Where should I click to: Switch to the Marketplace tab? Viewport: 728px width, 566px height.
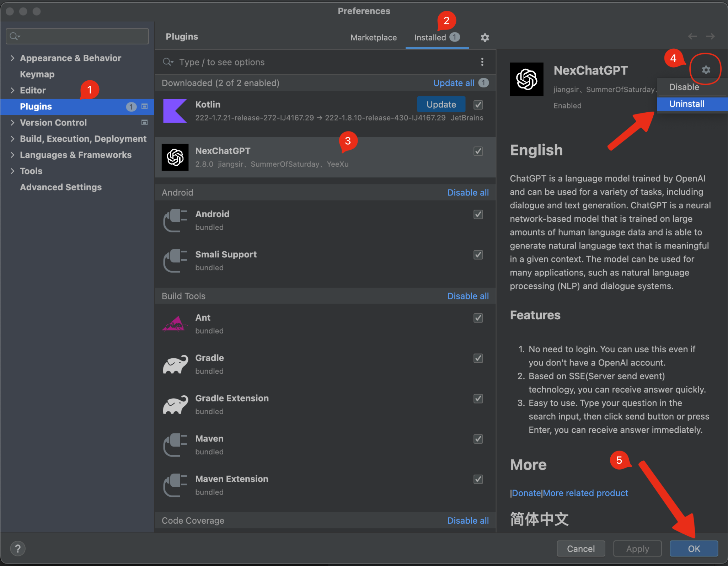pyautogui.click(x=374, y=38)
